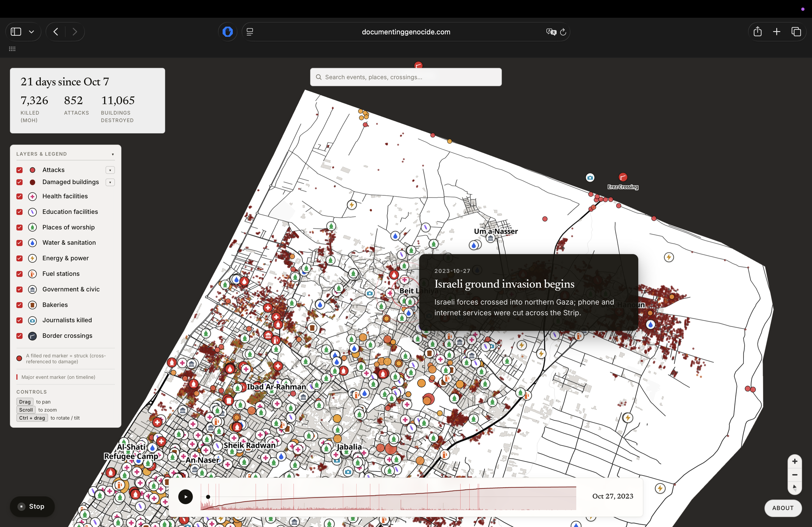Click the Border crossings legend icon
This screenshot has height=527, width=812.
tap(32, 336)
